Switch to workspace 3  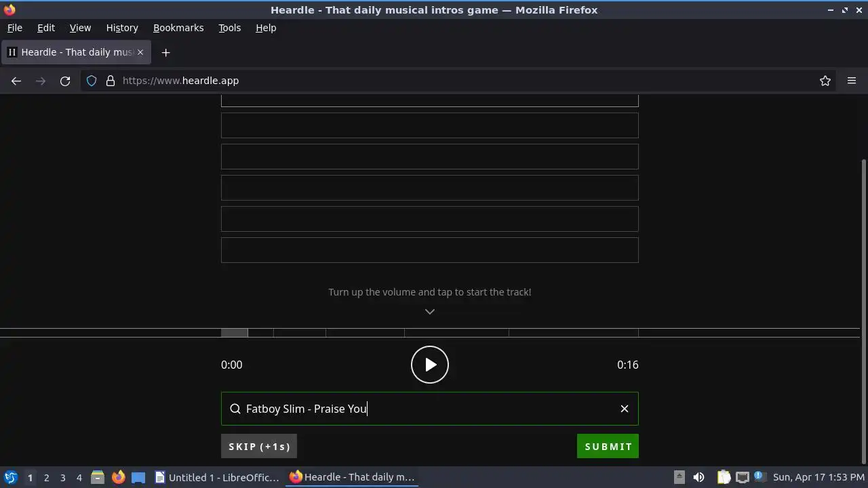[62, 478]
